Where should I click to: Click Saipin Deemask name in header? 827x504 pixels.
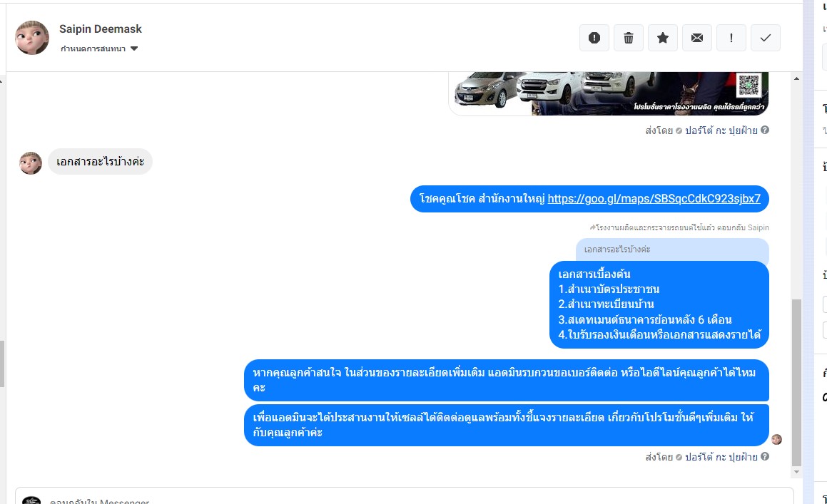100,29
